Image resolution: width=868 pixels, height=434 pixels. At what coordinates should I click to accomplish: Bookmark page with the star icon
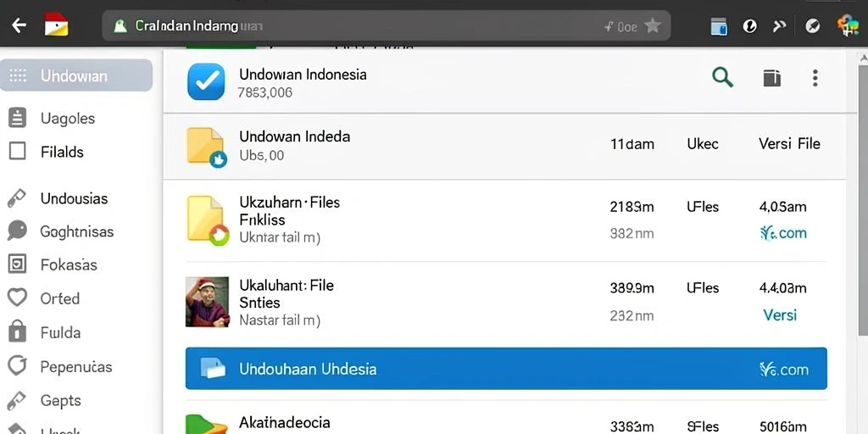pos(653,25)
